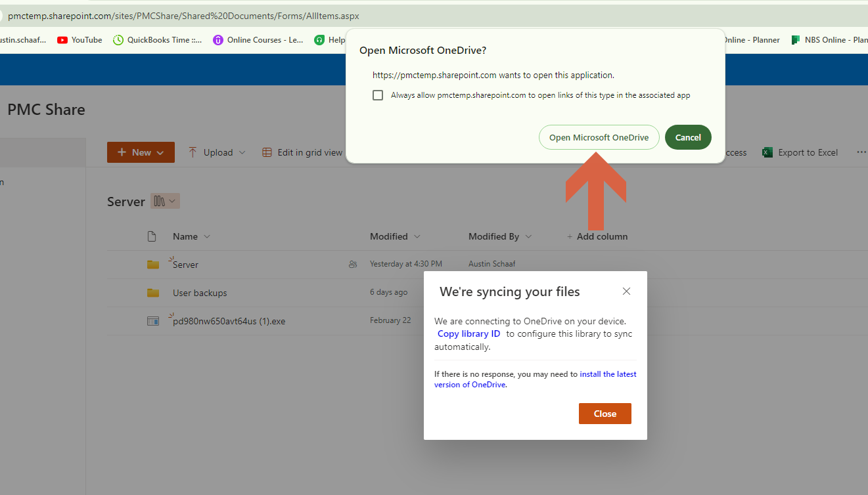The height and width of the screenshot is (495, 868).
Task: Open the Online - Planner bookmark
Action: [751, 40]
